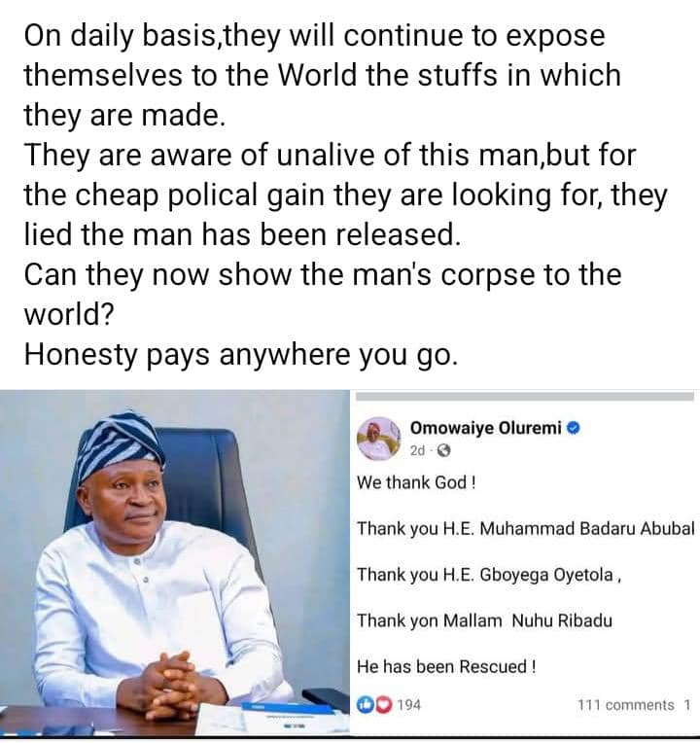Open the Omowaiye Oluremi profile name link
This screenshot has height=743, width=700.
click(486, 428)
